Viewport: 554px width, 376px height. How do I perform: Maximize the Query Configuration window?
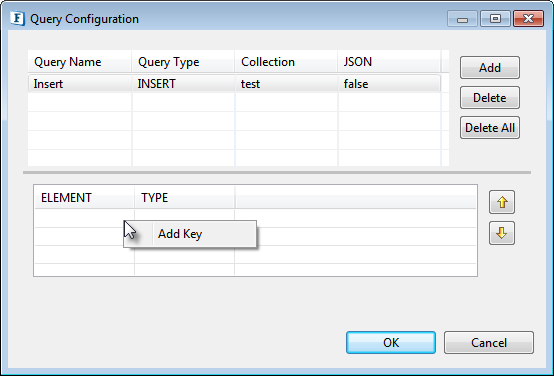pyautogui.click(x=495, y=18)
